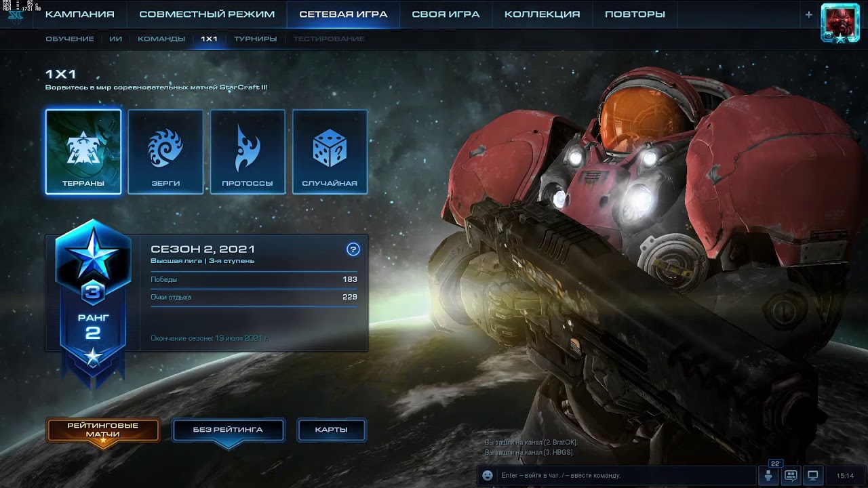Open the Коллекция tab
The image size is (868, 488).
point(542,14)
